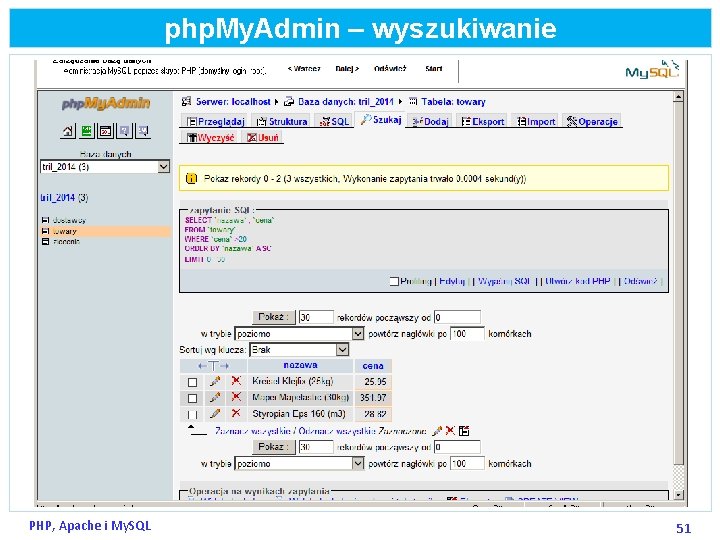720x540 pixels.
Task: Switch to the Struktura tab
Action: pyautogui.click(x=282, y=122)
